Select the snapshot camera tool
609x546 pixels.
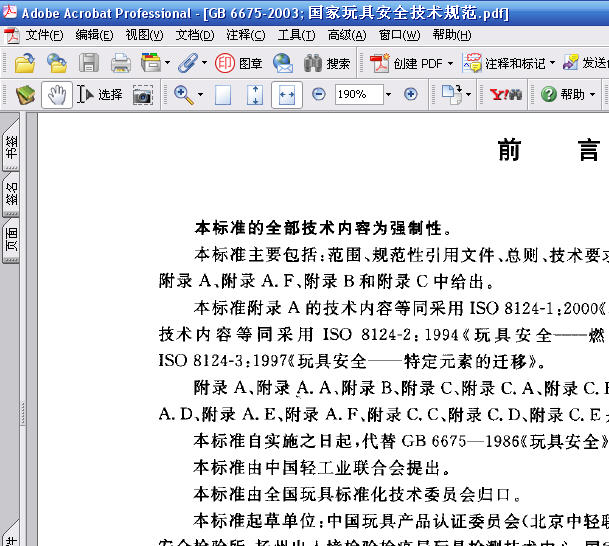point(142,95)
